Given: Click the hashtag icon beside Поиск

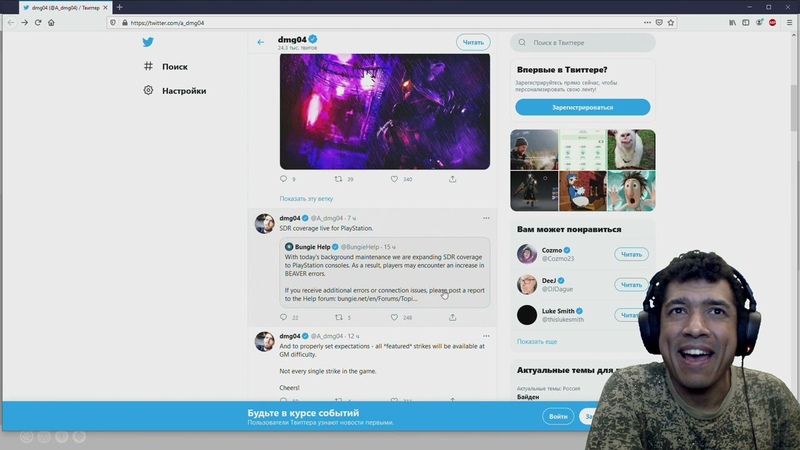Looking at the screenshot, I should [148, 66].
